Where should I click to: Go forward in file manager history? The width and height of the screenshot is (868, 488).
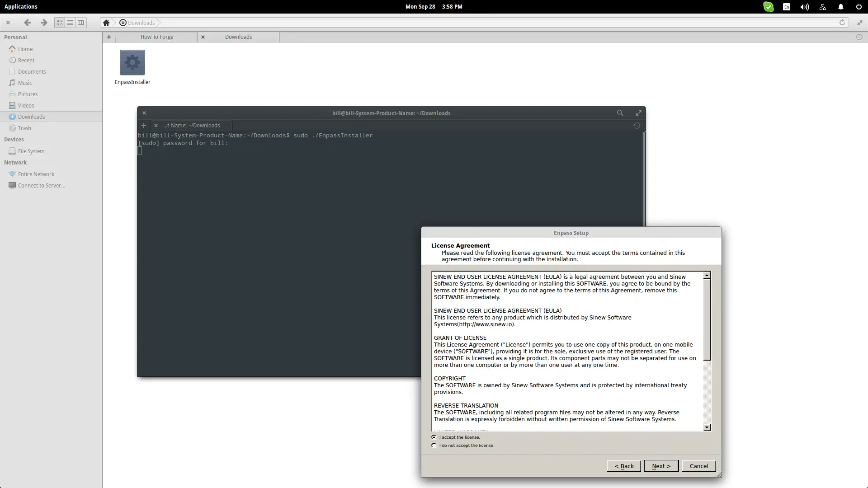[x=44, y=23]
